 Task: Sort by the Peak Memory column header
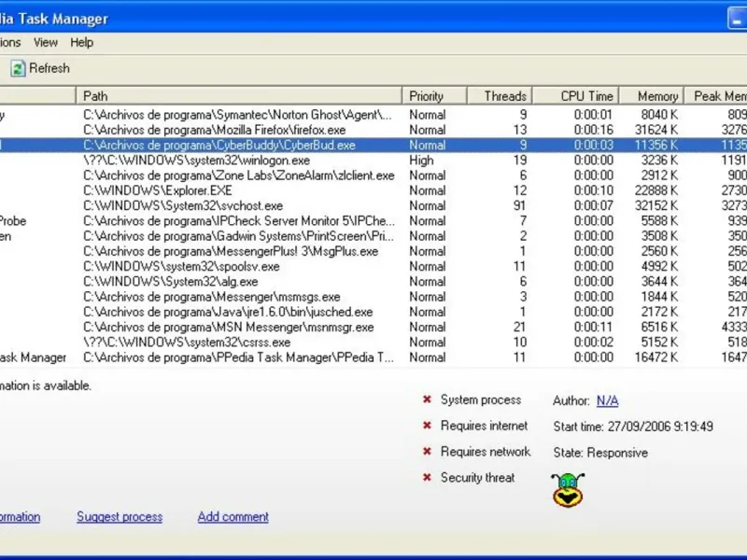tap(715, 96)
